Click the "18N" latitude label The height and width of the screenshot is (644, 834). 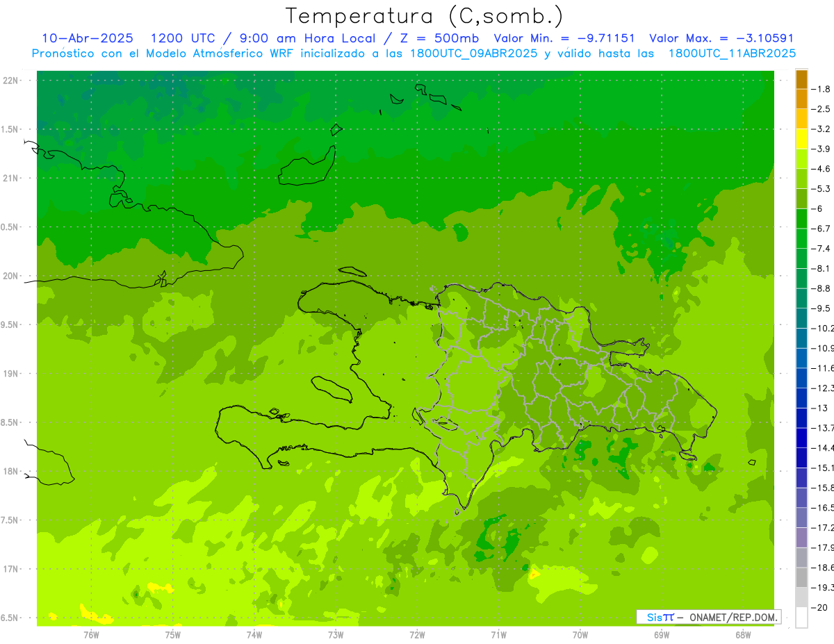click(10, 472)
